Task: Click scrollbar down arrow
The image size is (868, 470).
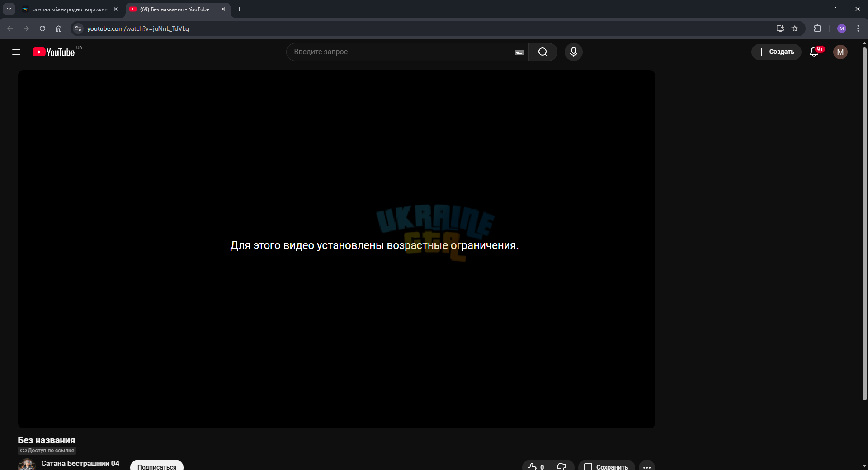Action: click(864, 465)
